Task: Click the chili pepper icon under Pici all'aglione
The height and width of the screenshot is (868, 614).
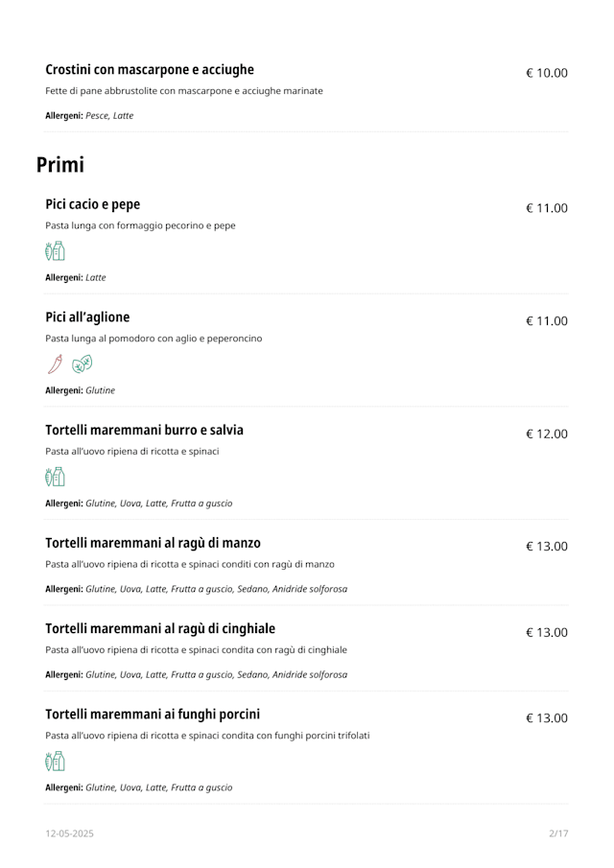Action: [x=55, y=364]
